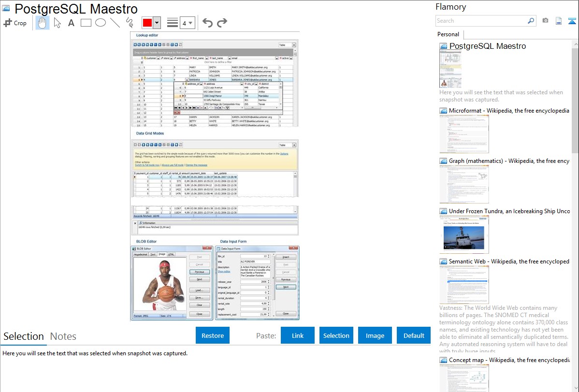This screenshot has height=392, width=579.
Task: Click the icon beside Semantic Web snapshot title
Action: click(x=443, y=261)
